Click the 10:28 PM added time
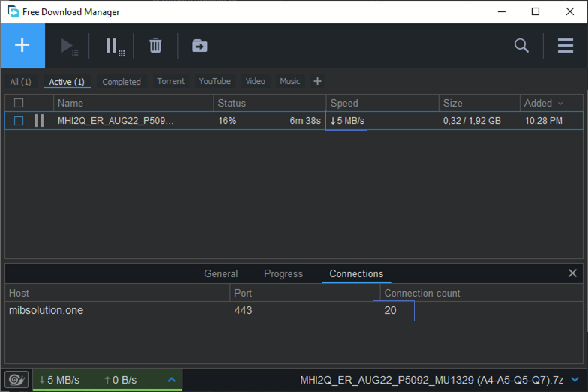The width and height of the screenshot is (588, 392). tap(543, 120)
